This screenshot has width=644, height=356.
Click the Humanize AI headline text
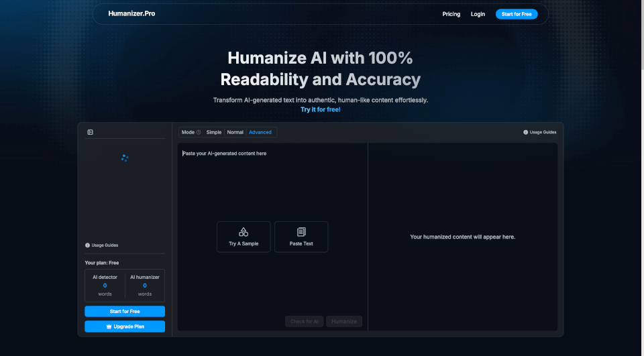click(321, 68)
